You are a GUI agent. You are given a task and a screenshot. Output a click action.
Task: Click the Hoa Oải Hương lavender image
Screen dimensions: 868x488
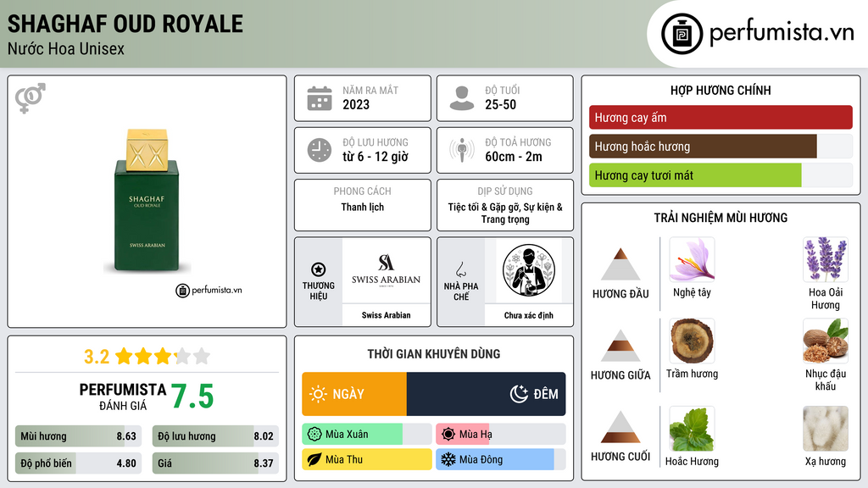826,259
